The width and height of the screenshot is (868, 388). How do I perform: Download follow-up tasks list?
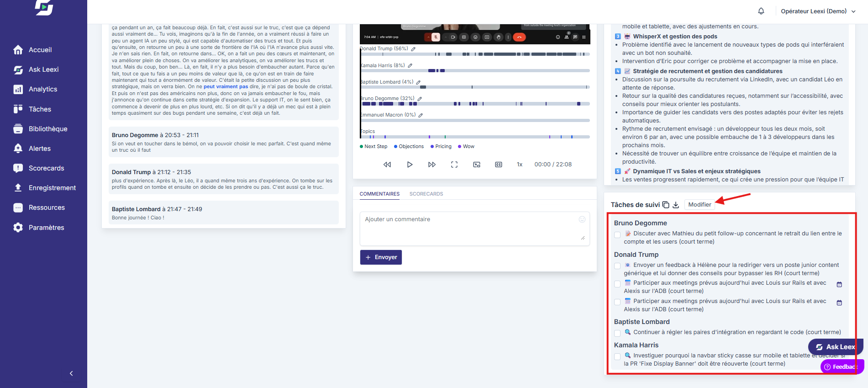coord(676,205)
